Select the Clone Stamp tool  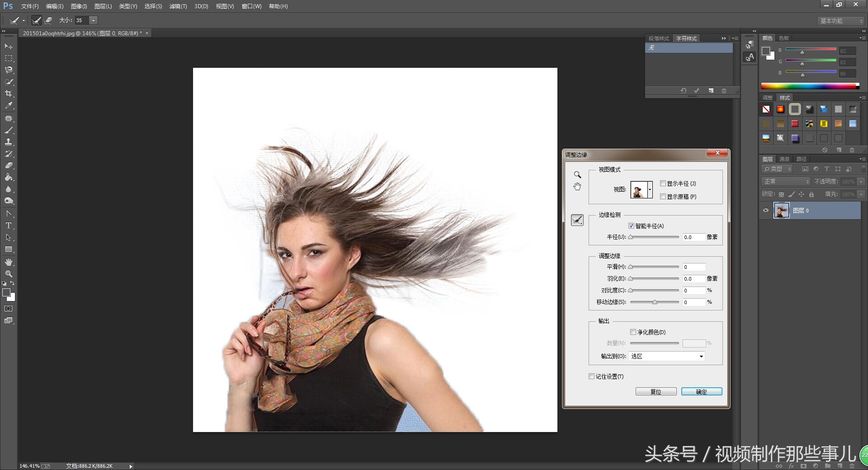click(9, 142)
